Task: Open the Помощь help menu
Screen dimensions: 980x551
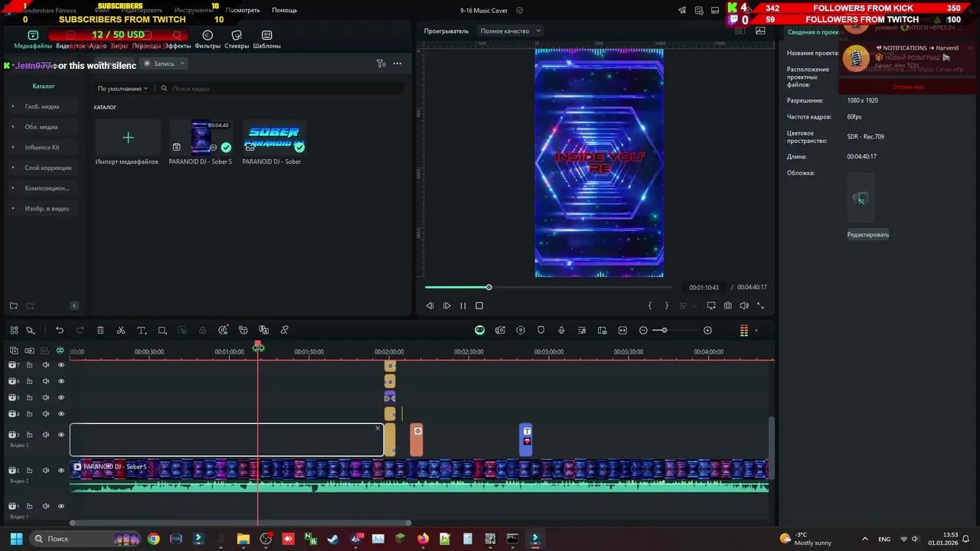Action: 284,10
